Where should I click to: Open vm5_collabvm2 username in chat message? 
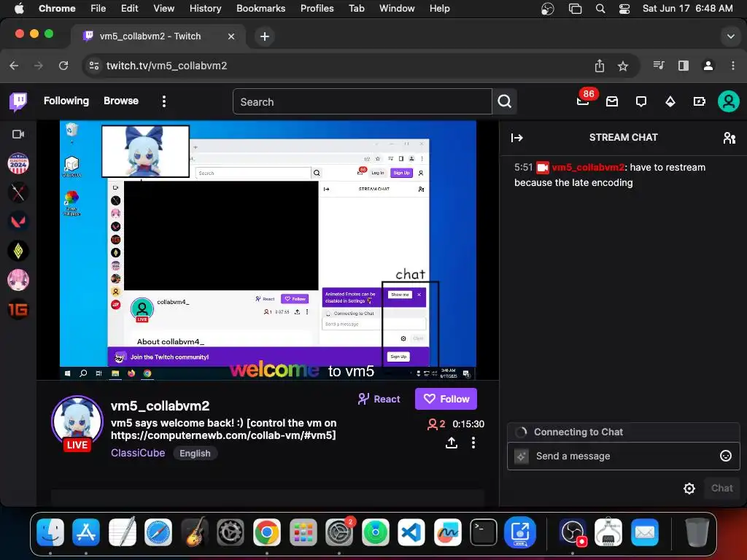[588, 167]
